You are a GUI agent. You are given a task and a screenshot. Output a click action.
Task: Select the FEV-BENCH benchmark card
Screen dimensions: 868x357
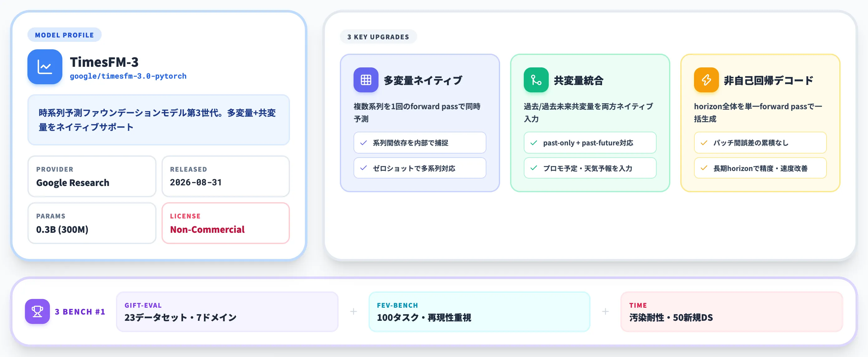(479, 312)
